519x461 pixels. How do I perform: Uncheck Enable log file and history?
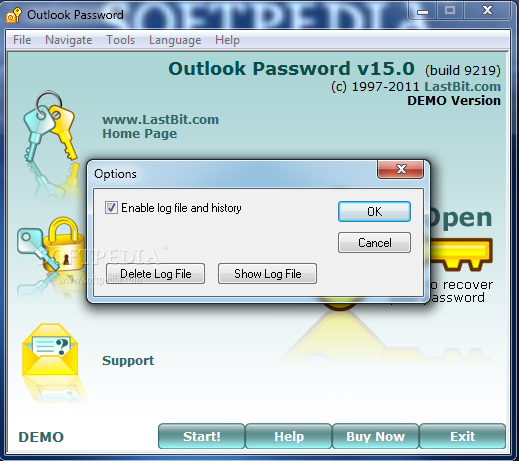(111, 208)
